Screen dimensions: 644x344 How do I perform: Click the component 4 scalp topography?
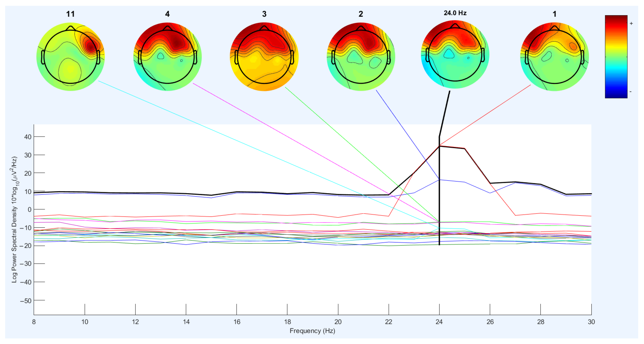click(x=167, y=57)
